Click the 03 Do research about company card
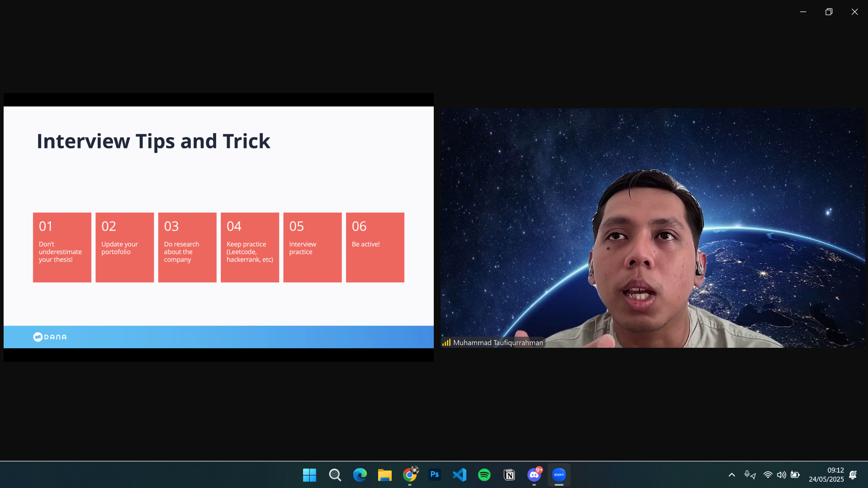 (187, 247)
